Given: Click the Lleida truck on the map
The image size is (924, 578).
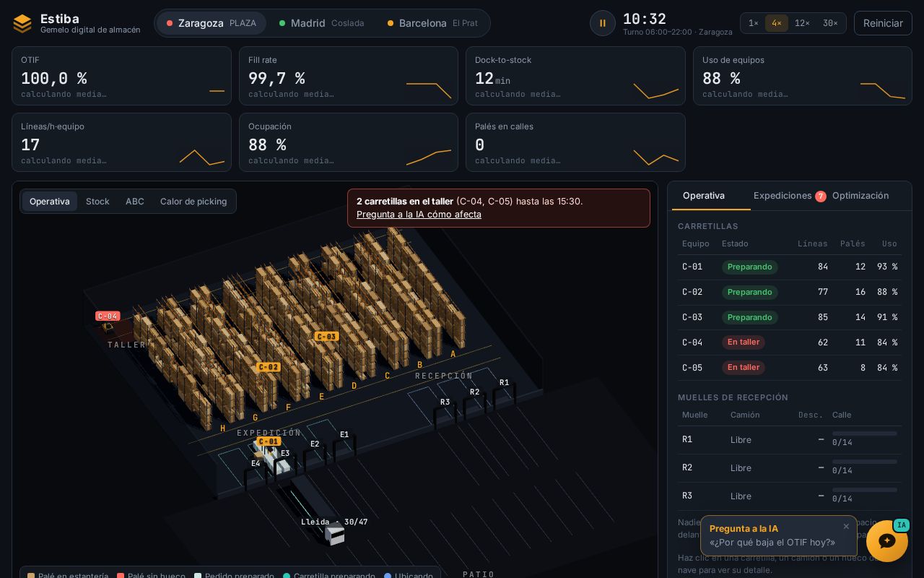Looking at the screenshot, I should click(334, 535).
